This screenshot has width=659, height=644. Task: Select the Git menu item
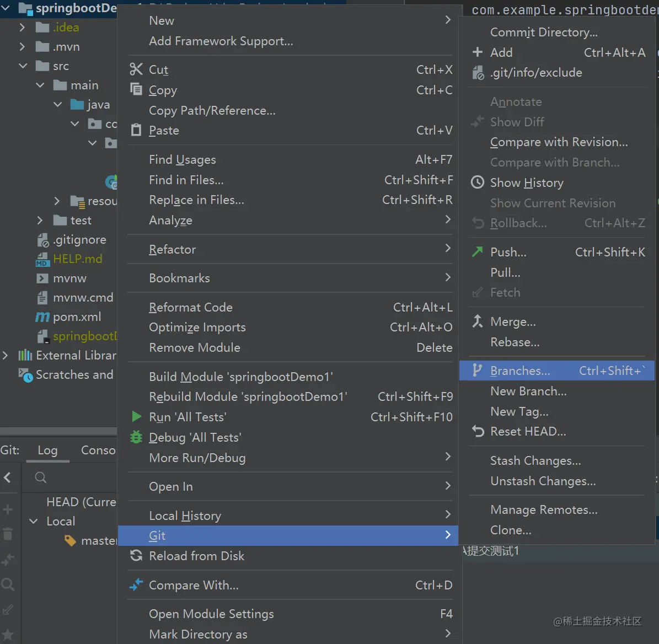click(x=288, y=535)
